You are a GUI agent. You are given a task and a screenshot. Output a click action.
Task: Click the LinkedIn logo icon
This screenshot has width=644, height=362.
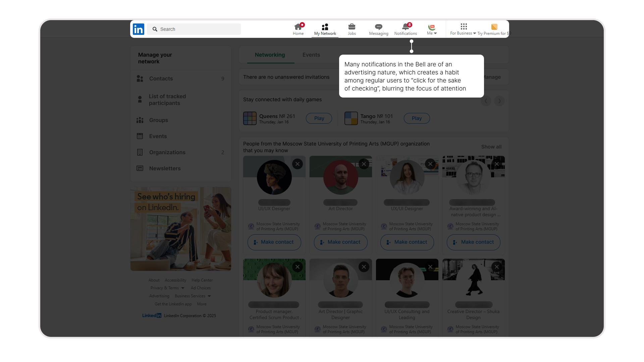pyautogui.click(x=139, y=29)
